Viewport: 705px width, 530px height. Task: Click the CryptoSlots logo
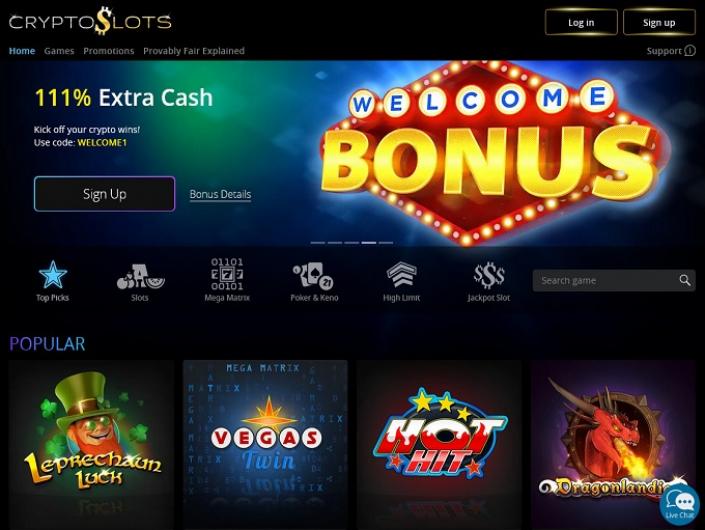(x=90, y=21)
